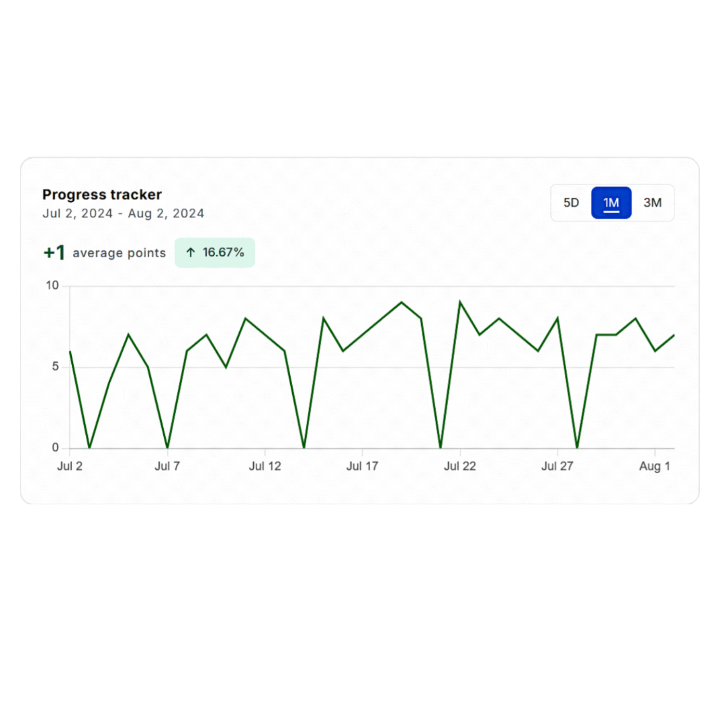Click the 10 y-axis label
Viewport: 728px width, 728px height.
point(52,285)
